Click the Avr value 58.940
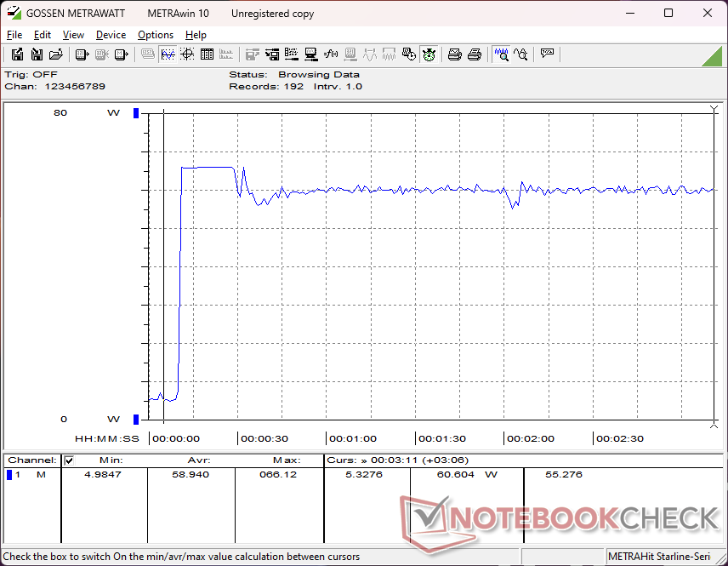Image resolution: width=728 pixels, height=566 pixels. (x=191, y=474)
